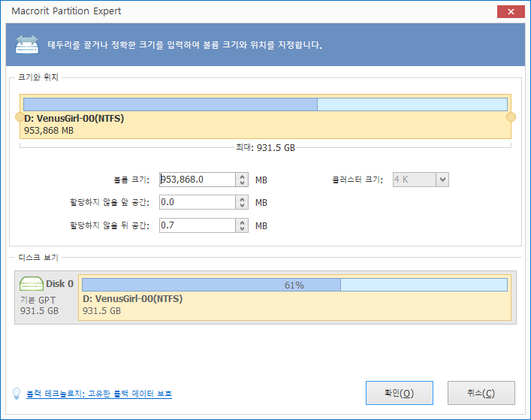Increase the volume size with the up arrow

click(x=242, y=177)
